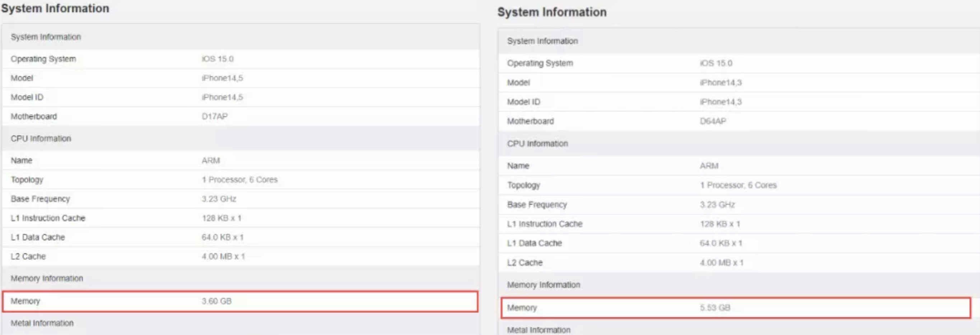Select the 'D64AP' motherboard value

point(713,121)
